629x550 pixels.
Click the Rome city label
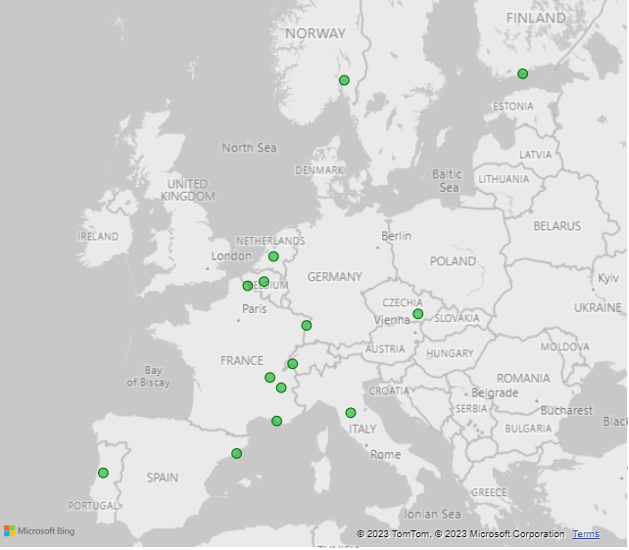tap(385, 455)
